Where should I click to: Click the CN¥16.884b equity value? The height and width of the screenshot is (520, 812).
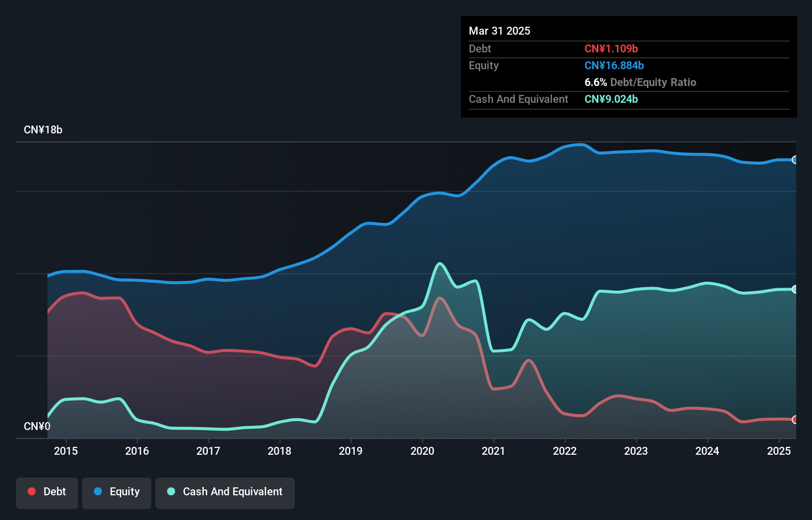coord(614,65)
